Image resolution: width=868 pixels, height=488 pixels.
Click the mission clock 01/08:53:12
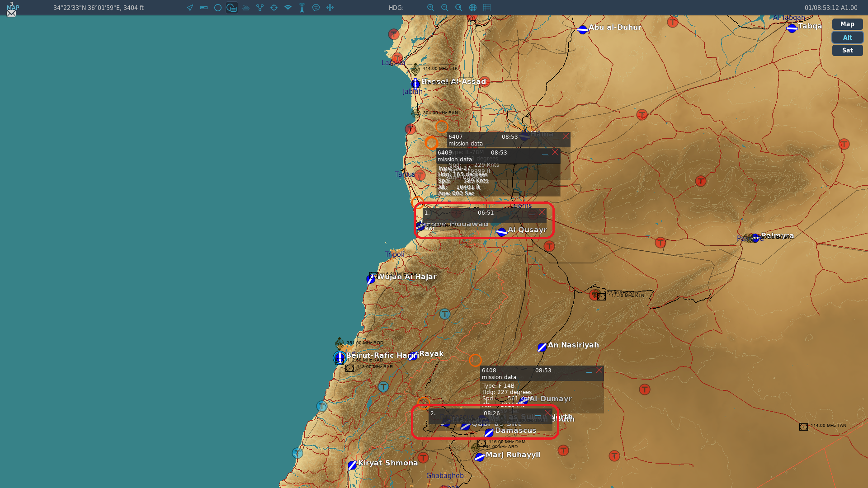[831, 8]
